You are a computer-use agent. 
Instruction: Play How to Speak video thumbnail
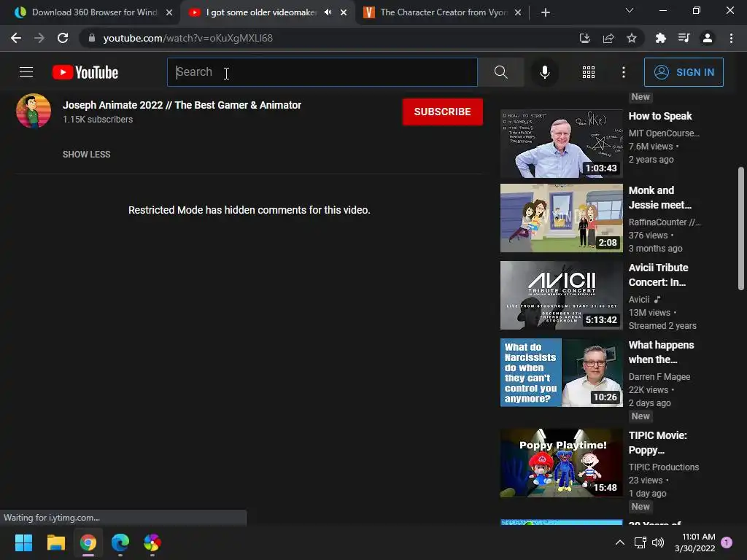click(x=561, y=144)
